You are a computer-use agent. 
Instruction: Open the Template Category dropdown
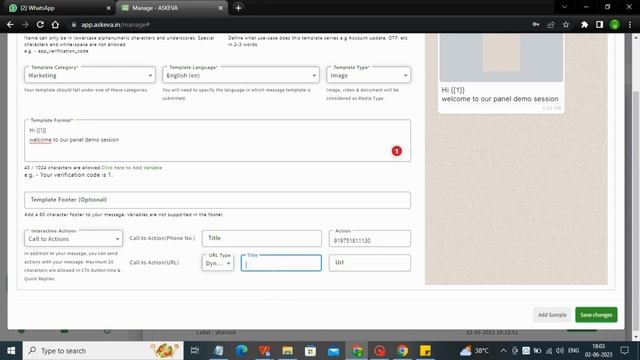point(90,75)
